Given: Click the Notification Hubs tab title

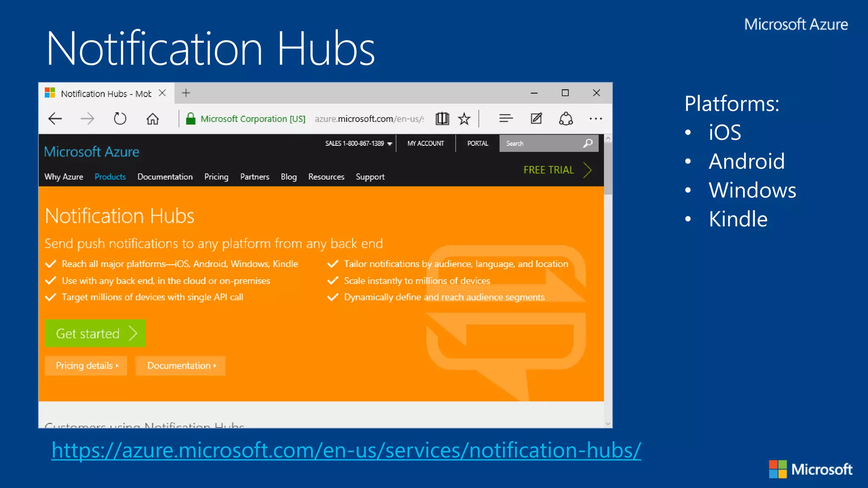Looking at the screenshot, I should click(x=106, y=94).
